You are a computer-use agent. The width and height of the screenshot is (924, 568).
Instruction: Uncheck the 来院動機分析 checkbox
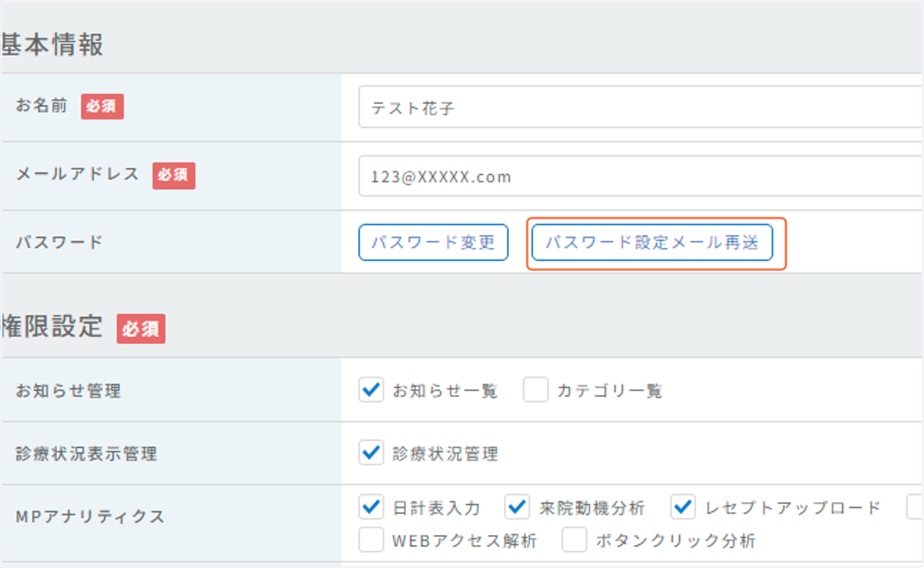[x=517, y=507]
